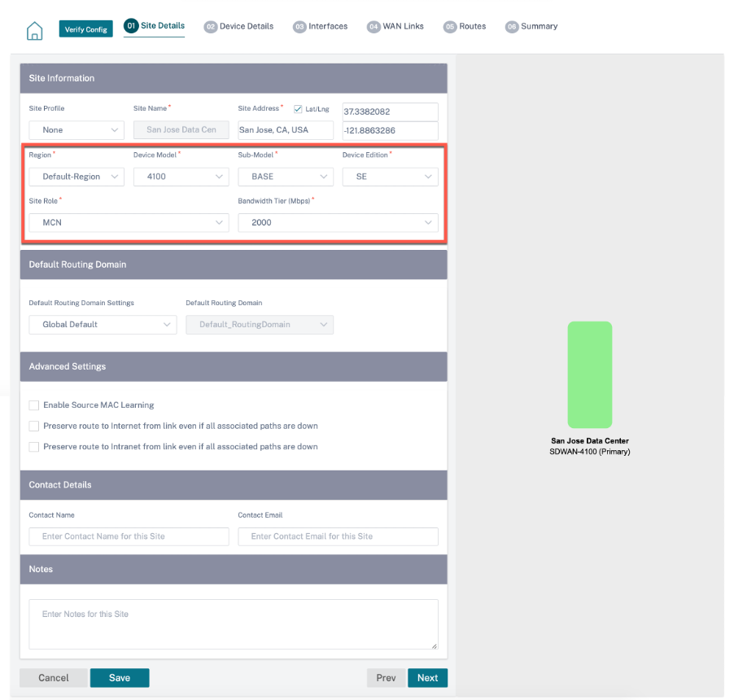Click the latitude field 37.3382082
Image resolution: width=734 pixels, height=700 pixels.
(390, 112)
